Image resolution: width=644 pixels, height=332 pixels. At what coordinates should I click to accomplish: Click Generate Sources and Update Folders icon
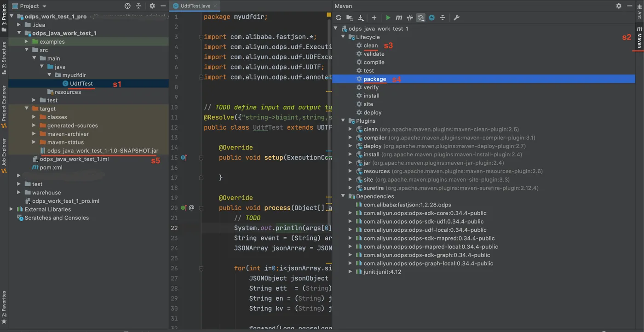click(x=350, y=17)
